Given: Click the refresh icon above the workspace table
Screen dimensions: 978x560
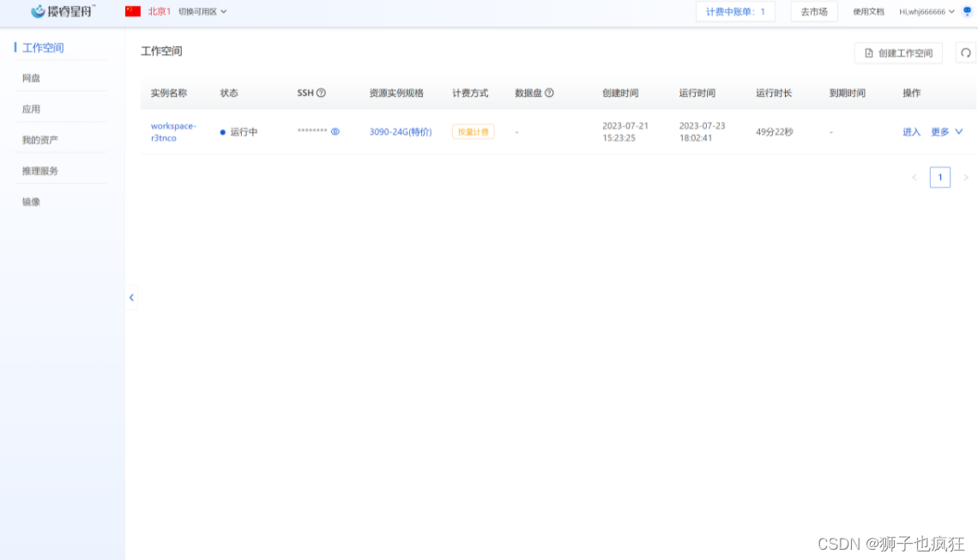Looking at the screenshot, I should [965, 52].
